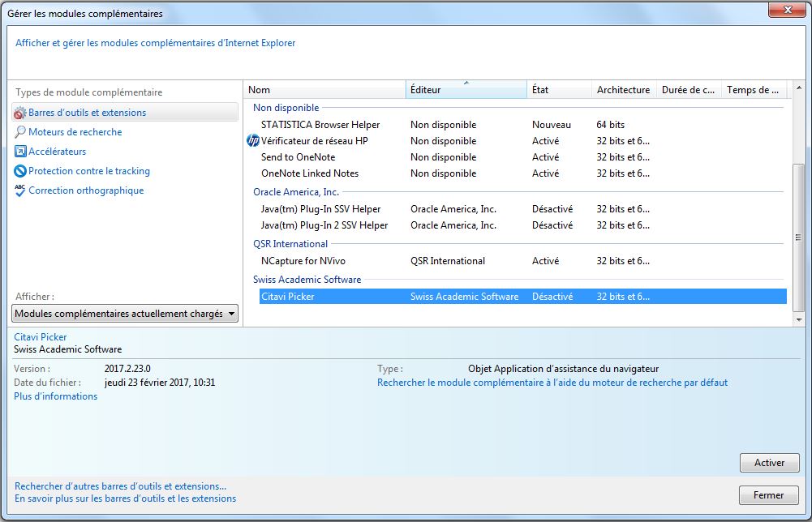This screenshot has height=522, width=812.
Task: Click Désactivé state of Citavi Picker
Action: click(x=552, y=297)
